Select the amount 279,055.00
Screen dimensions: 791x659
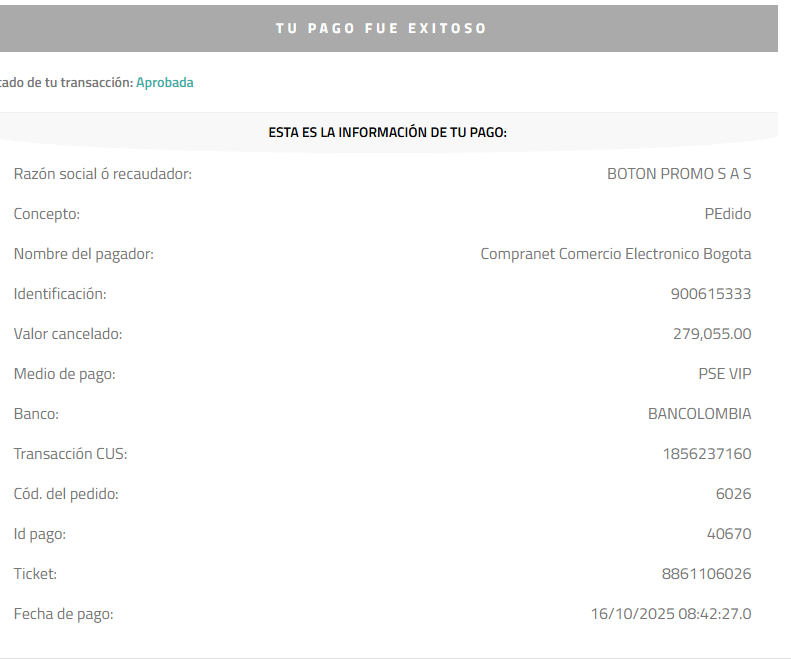pos(712,334)
